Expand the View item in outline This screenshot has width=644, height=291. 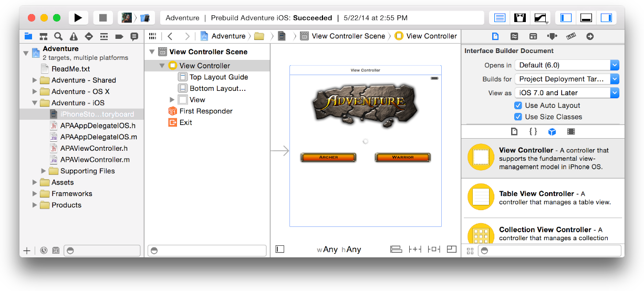click(x=172, y=100)
